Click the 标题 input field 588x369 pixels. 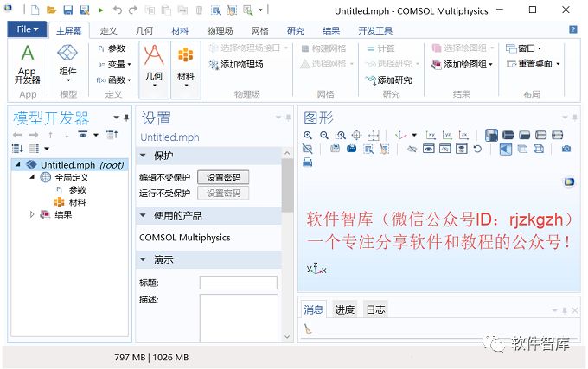coord(239,283)
